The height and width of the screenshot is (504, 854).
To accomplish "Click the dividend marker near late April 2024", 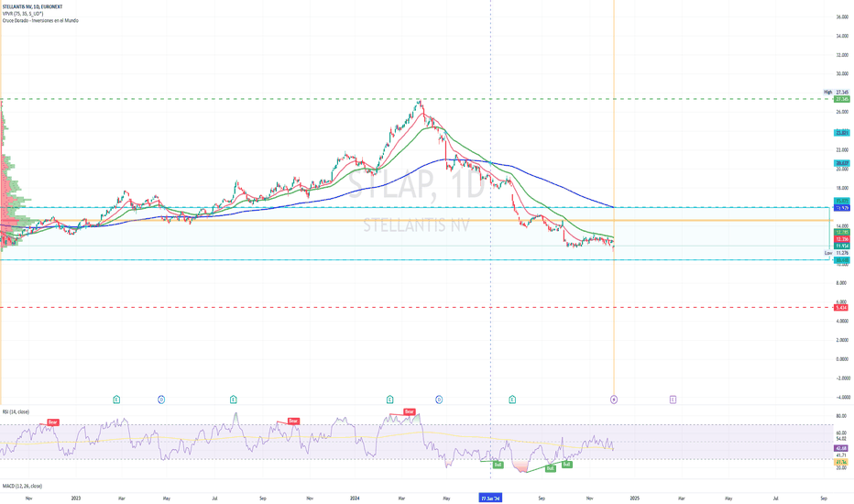I will (439, 400).
